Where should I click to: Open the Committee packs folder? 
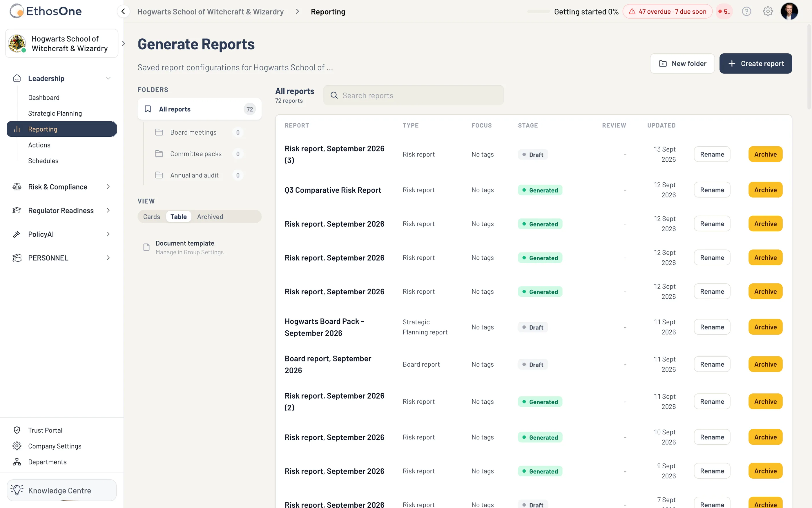click(199, 154)
